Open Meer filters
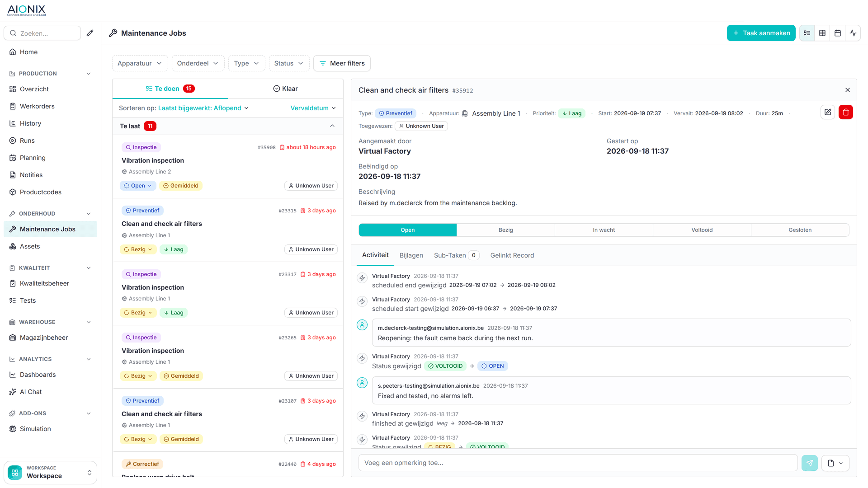The height and width of the screenshot is (488, 868). coord(342,63)
